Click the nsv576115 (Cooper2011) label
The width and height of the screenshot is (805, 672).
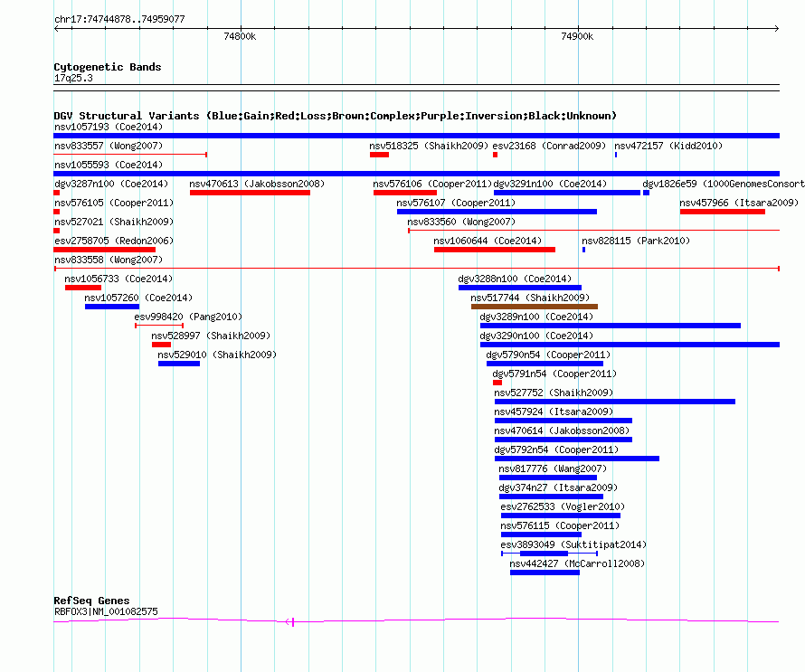(x=560, y=525)
